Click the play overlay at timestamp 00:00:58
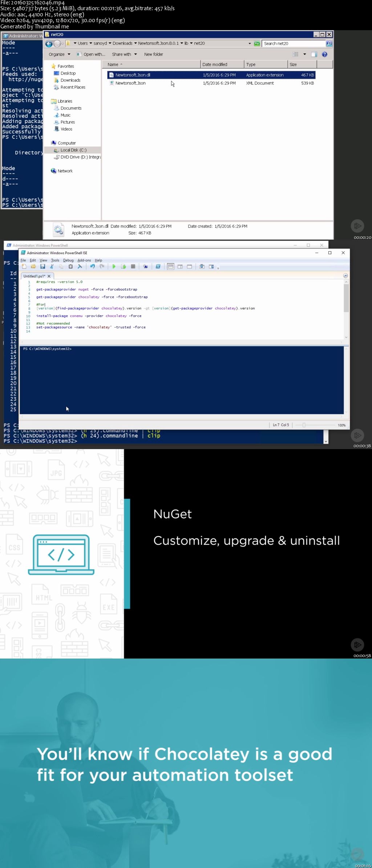The image size is (372, 868). (x=357, y=645)
